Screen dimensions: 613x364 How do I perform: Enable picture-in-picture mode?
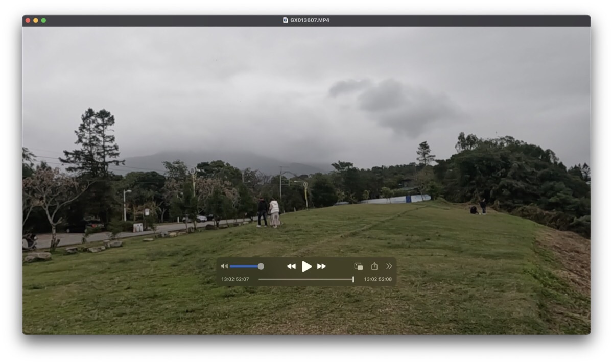359,266
